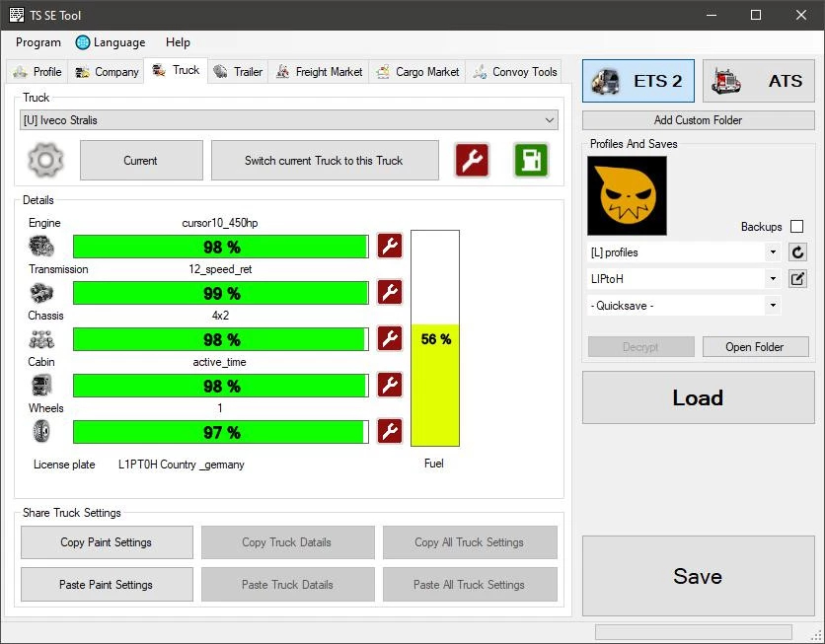Repair the Transmission with its wrench icon

pos(390,292)
